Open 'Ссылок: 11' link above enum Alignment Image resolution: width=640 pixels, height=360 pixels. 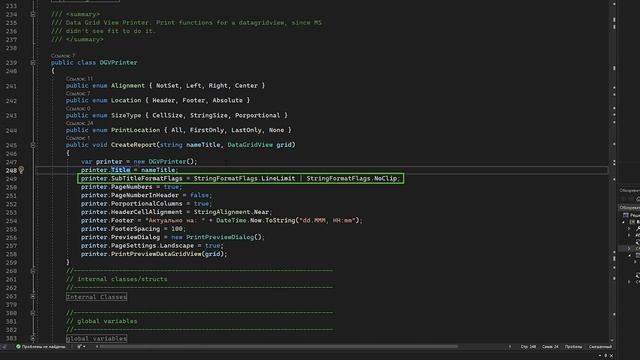click(x=80, y=78)
